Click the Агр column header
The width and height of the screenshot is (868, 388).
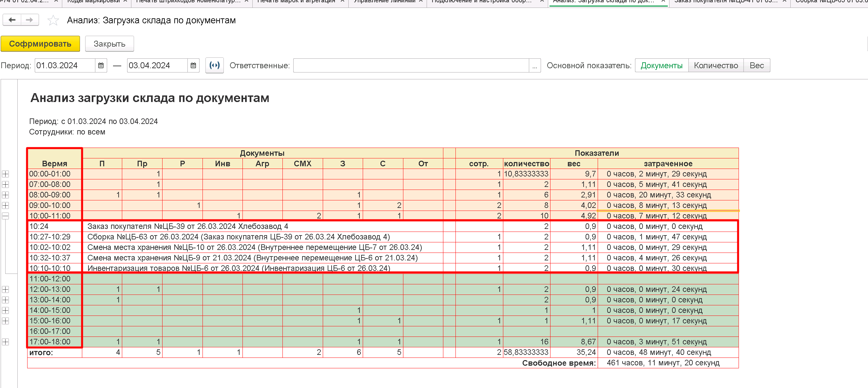coord(262,164)
